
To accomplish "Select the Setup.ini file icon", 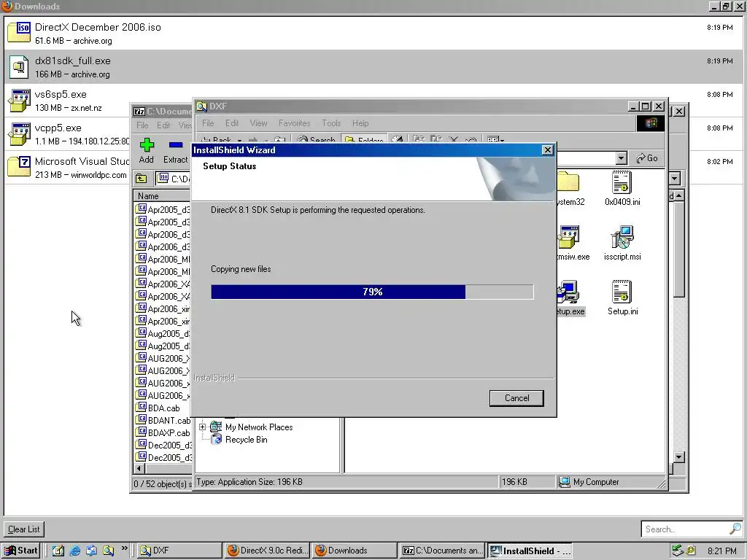I will 622,292.
